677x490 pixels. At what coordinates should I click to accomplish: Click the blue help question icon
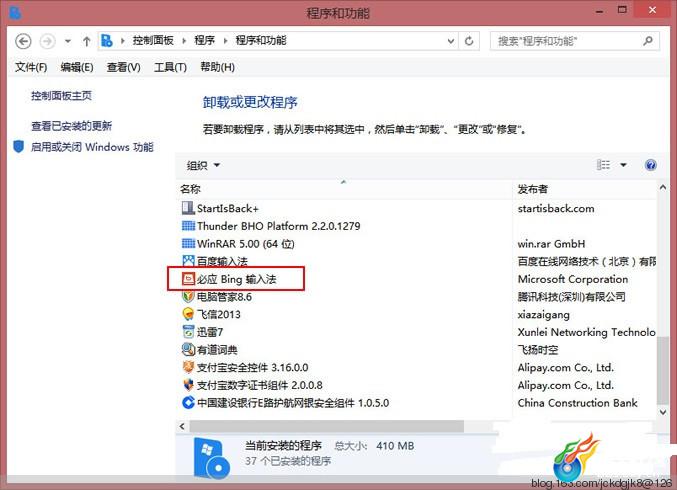coord(650,165)
